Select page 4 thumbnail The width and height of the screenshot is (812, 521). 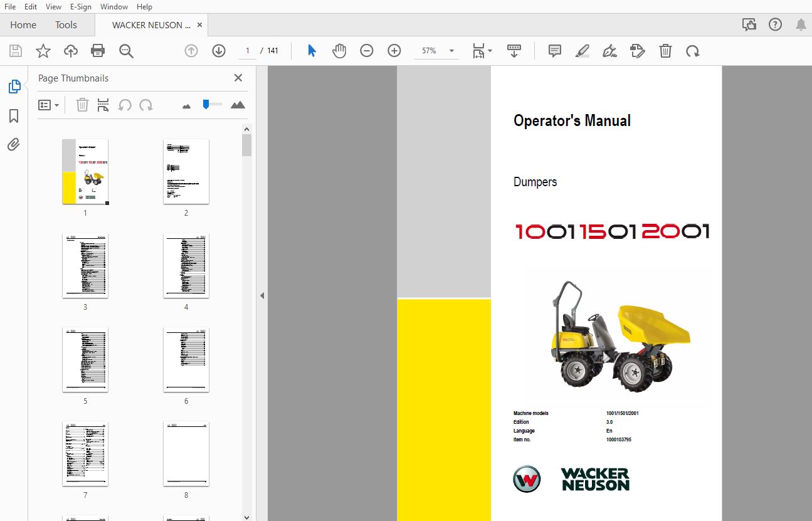pos(186,266)
